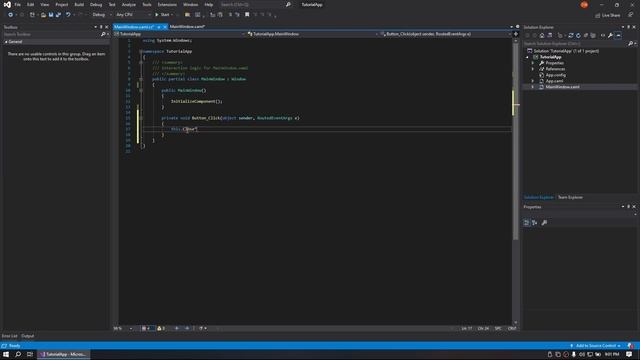
Task: Click the user account avatar icon
Action: point(584,4)
